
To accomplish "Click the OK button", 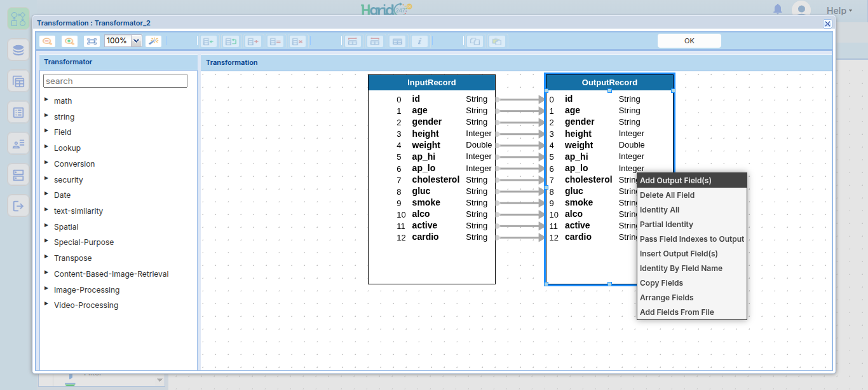I will coord(689,41).
